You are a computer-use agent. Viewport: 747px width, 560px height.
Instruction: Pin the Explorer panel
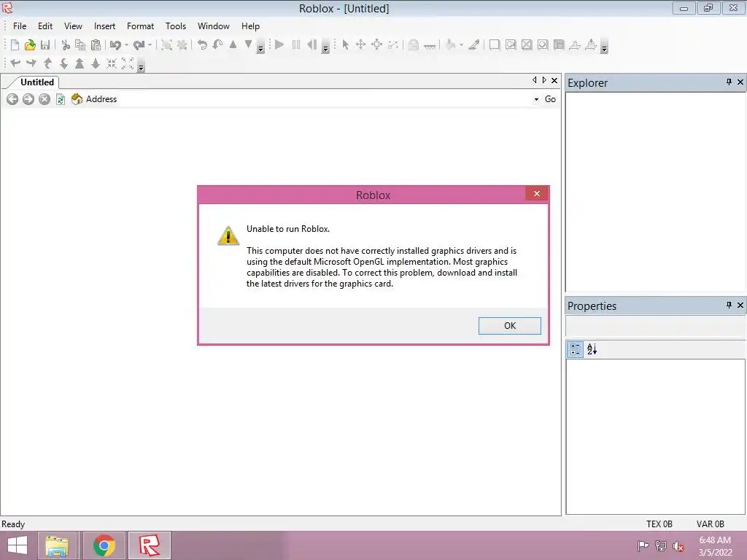(729, 82)
